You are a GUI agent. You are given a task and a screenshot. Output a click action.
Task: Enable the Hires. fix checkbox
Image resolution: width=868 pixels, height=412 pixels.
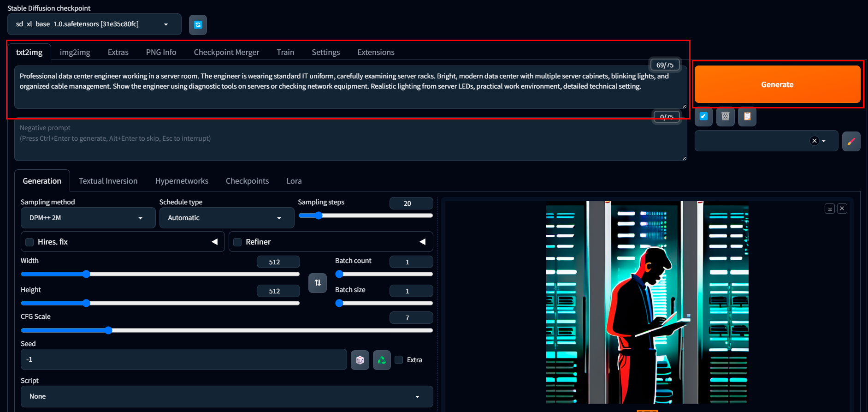point(30,242)
